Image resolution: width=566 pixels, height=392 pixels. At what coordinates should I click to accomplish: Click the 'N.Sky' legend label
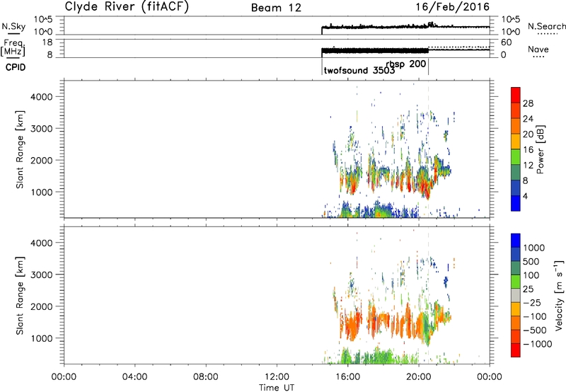(x=13, y=26)
